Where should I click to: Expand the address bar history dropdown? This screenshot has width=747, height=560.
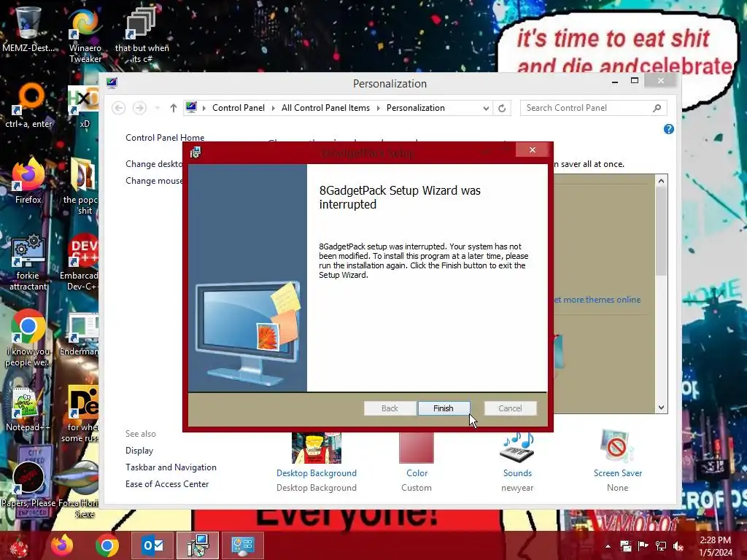click(x=485, y=108)
